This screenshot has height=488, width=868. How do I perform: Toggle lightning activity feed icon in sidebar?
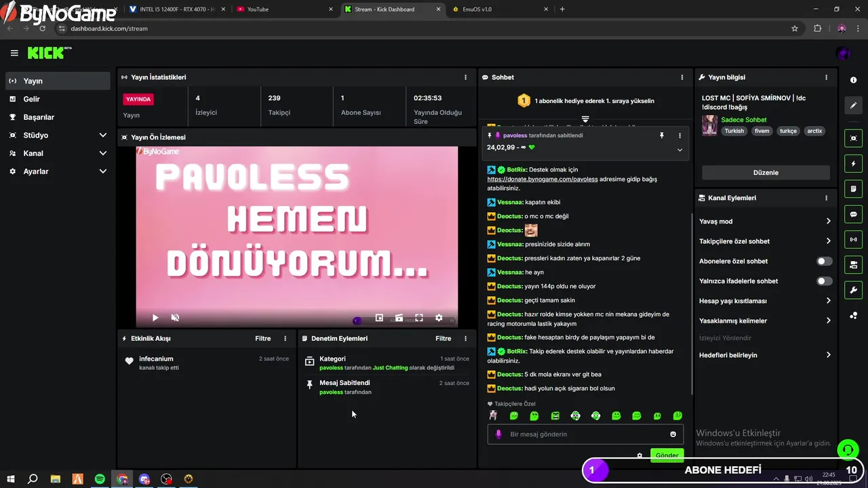[853, 163]
